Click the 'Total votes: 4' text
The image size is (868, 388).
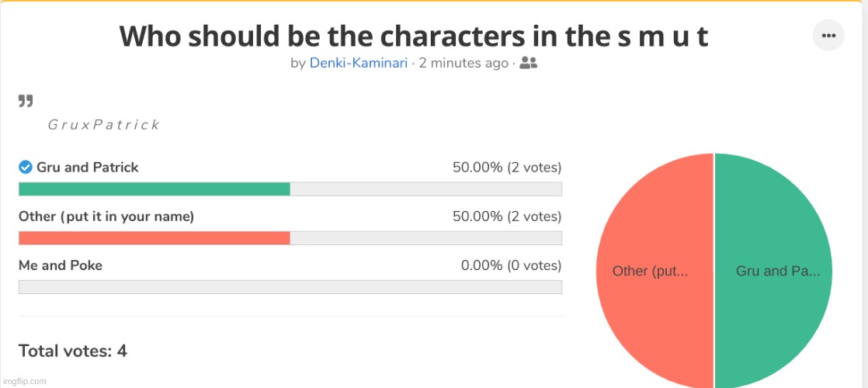(73, 351)
